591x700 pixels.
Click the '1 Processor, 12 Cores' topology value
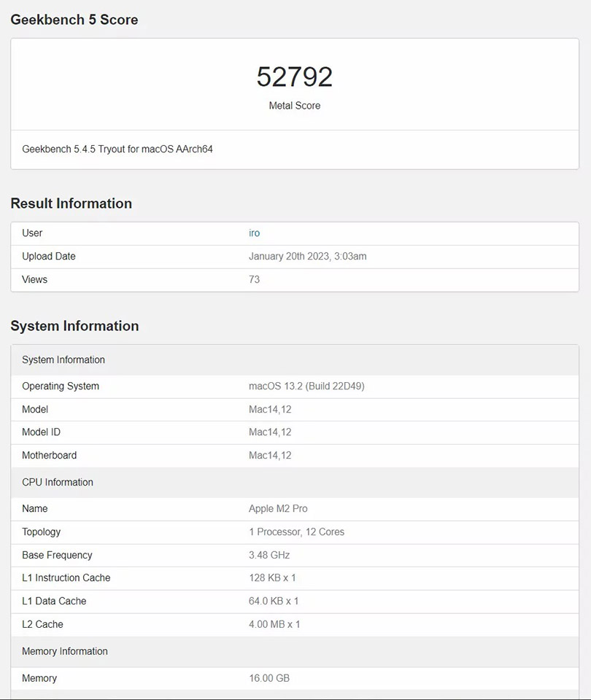(x=296, y=532)
